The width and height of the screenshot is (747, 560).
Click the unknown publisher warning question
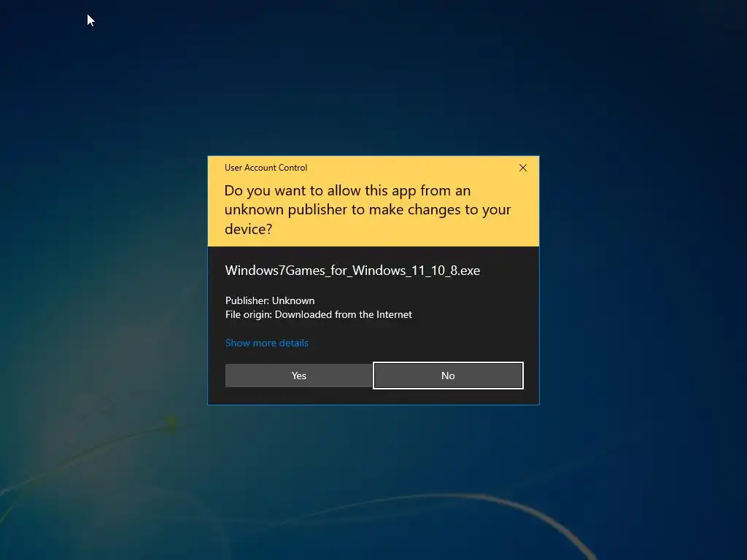368,209
